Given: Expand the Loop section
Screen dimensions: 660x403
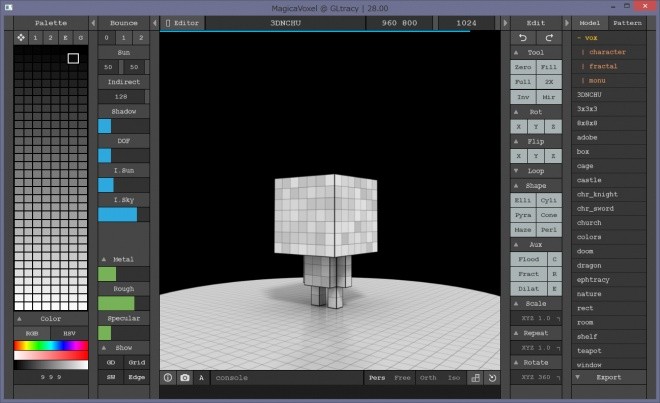Looking at the screenshot, I should [516, 171].
